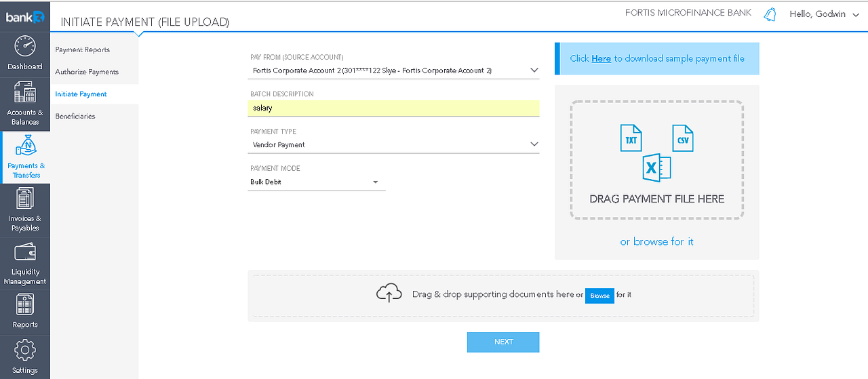Open the Settings gear icon
868x379 pixels.
tap(25, 351)
